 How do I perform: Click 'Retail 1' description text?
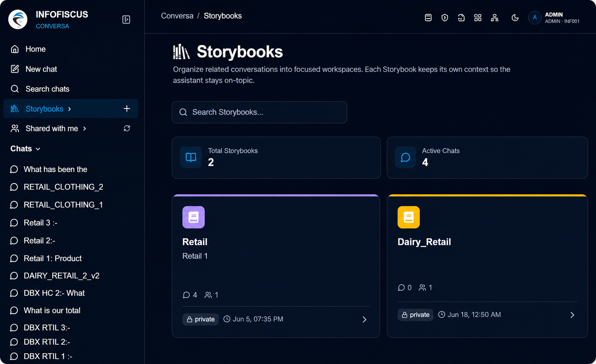coord(195,256)
